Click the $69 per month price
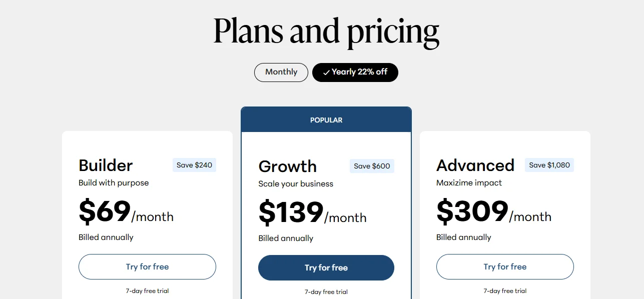This screenshot has height=299, width=644. [126, 212]
